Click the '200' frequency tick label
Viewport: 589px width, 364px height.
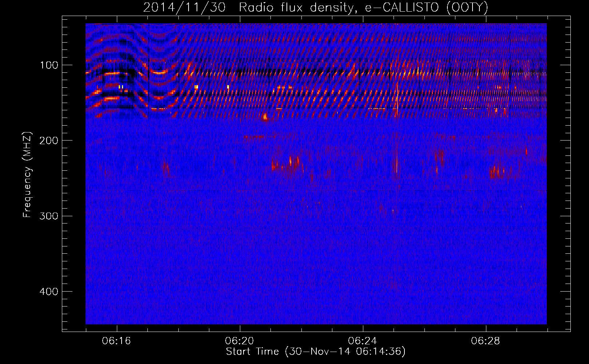49,141
